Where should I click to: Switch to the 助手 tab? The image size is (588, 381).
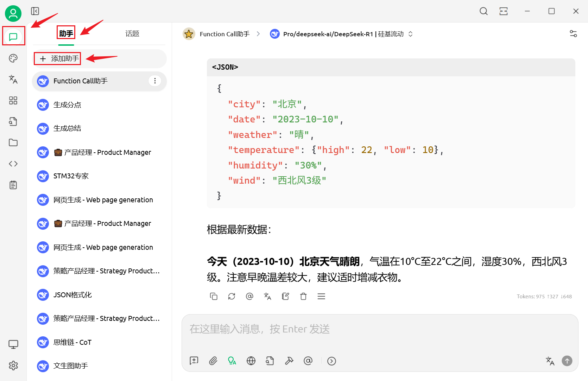coord(66,33)
